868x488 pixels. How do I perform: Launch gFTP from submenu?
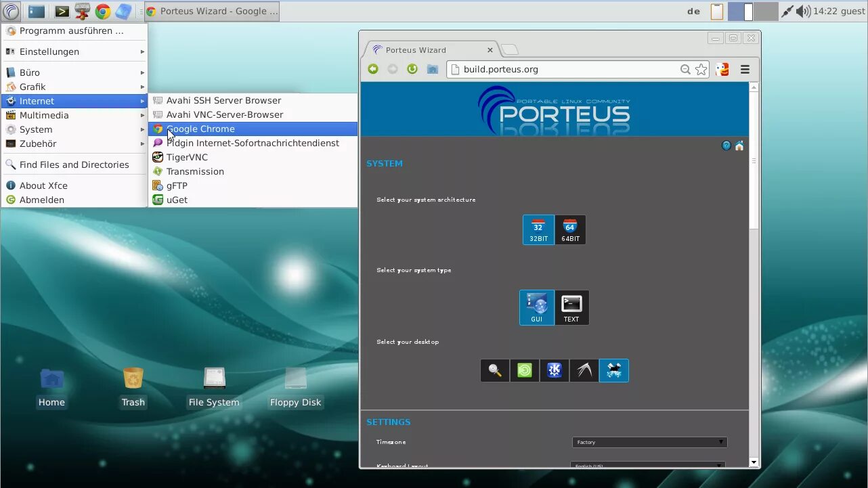(253, 185)
